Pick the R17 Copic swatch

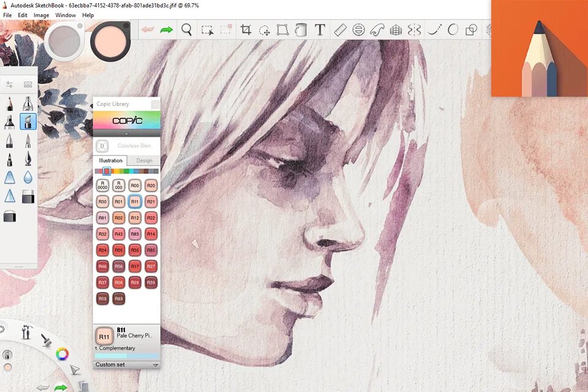point(135,266)
